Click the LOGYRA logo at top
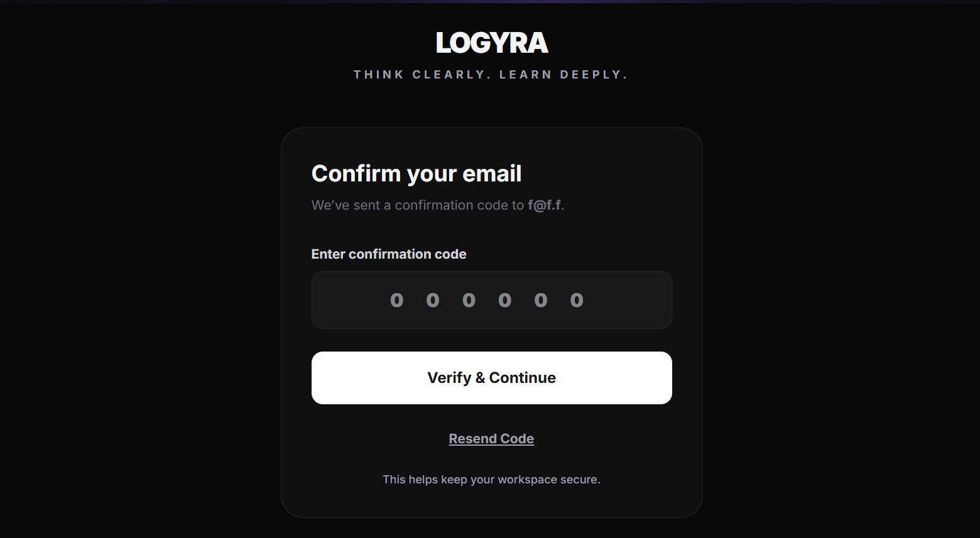The image size is (980, 538). [x=492, y=43]
